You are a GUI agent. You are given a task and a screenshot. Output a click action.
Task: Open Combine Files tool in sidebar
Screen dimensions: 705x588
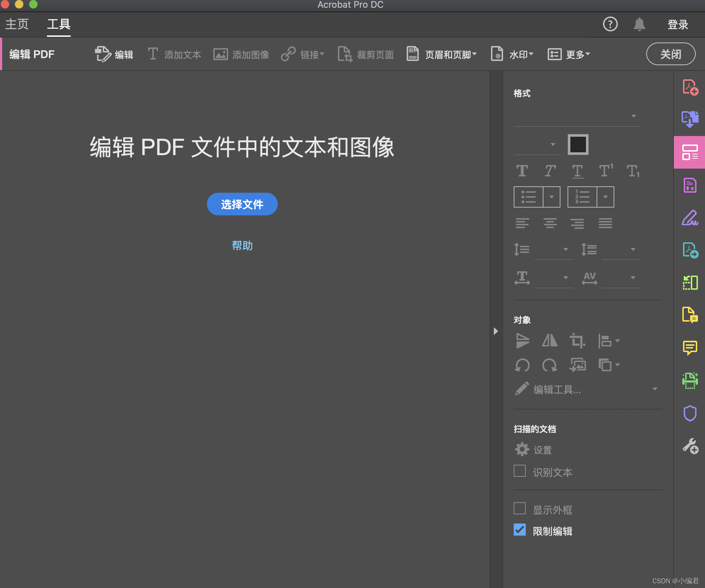click(x=690, y=119)
